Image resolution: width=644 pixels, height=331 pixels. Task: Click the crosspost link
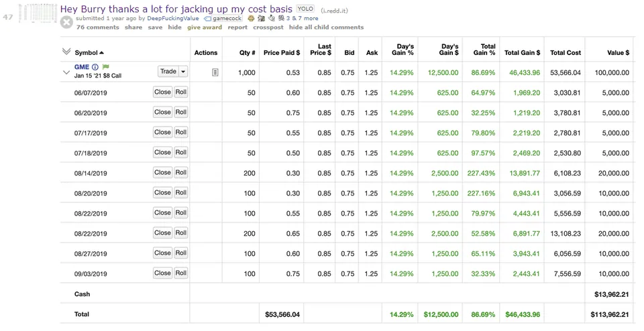coord(268,27)
